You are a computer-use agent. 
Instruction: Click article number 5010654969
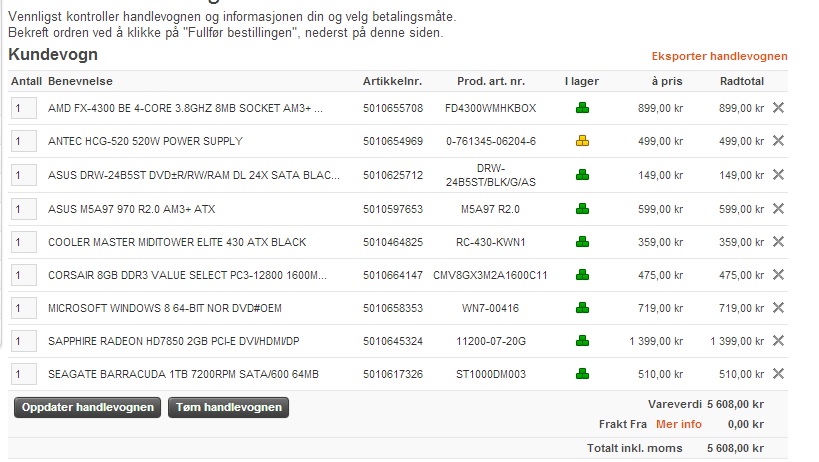coord(393,141)
